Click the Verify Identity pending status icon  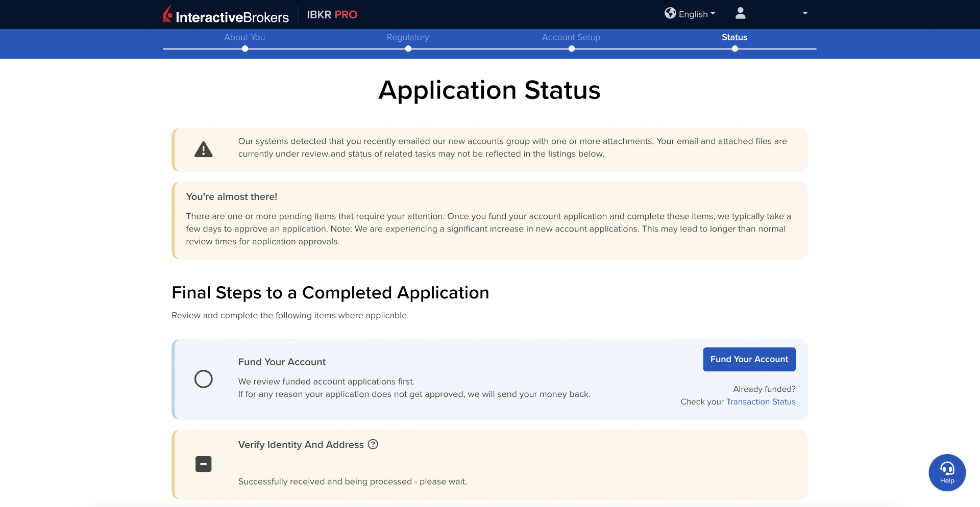pyautogui.click(x=203, y=464)
